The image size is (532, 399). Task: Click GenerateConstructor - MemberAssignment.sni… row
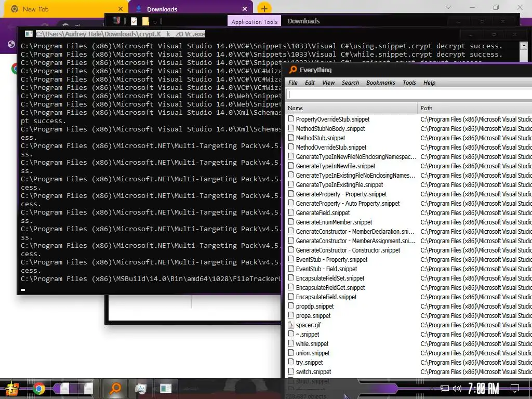(408, 241)
